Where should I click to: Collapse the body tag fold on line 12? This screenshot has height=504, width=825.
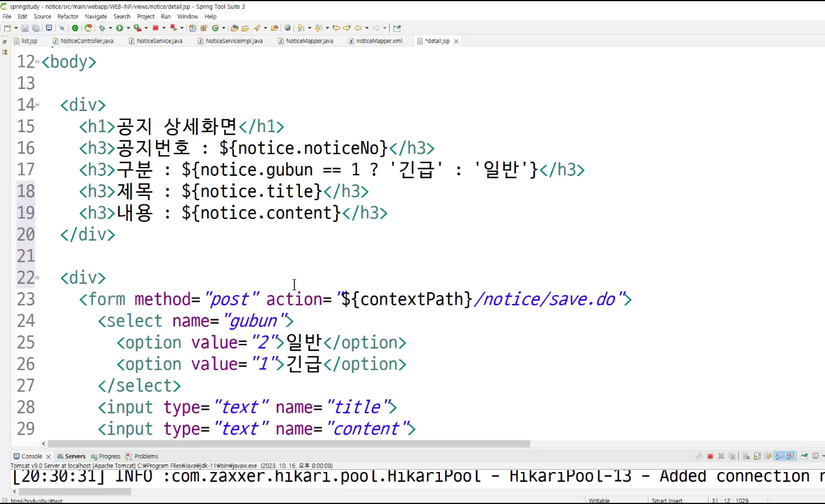click(x=37, y=61)
